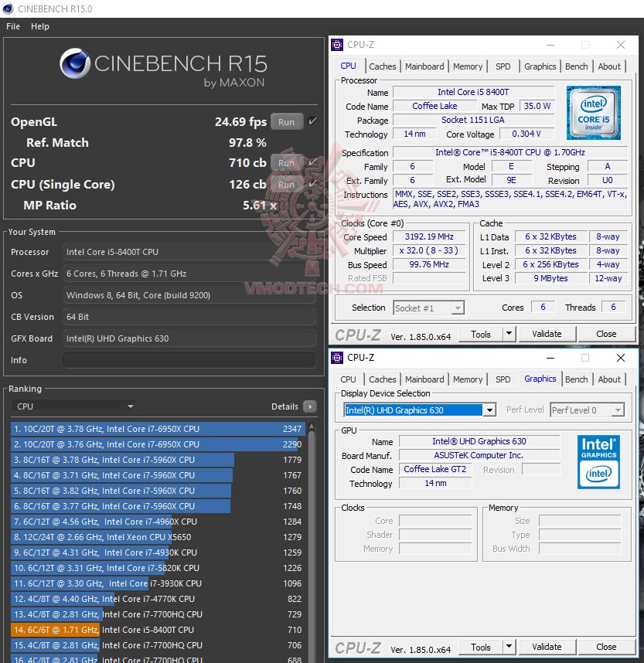Switch to SPD tab in lower CPU-Z window
The height and width of the screenshot is (663, 644).
point(503,379)
